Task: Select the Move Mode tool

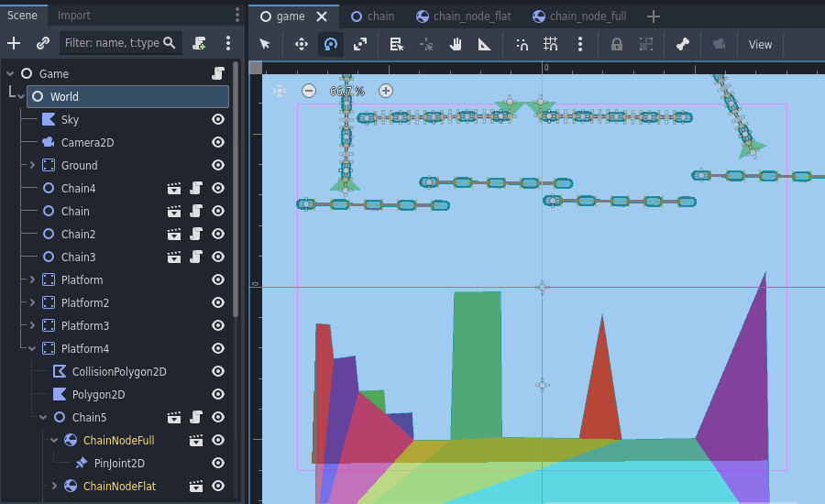Action: pos(301,44)
